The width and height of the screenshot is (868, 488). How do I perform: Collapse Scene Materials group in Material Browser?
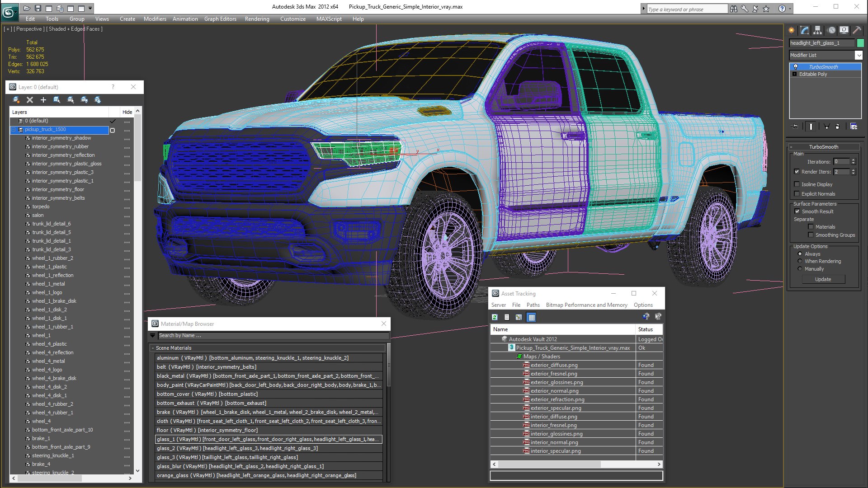tap(152, 348)
